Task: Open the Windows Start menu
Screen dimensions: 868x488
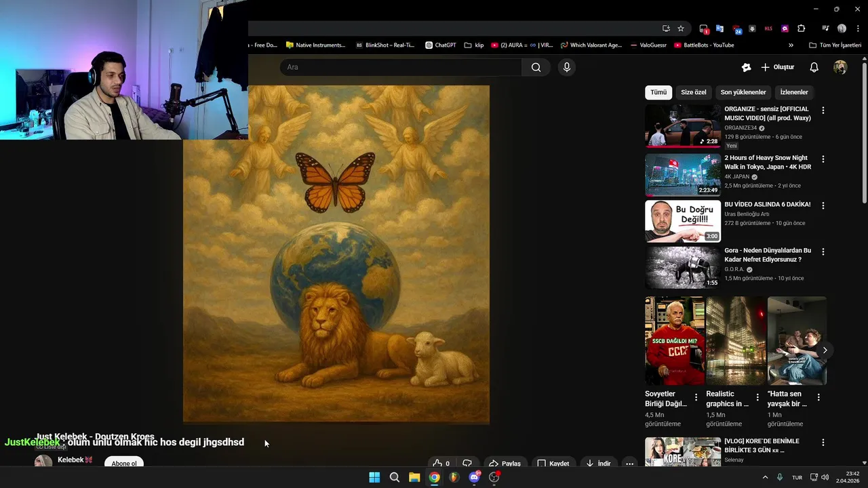Action: click(374, 477)
